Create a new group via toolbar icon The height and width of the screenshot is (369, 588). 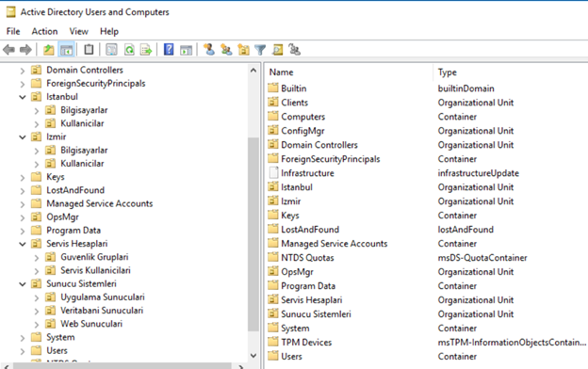226,50
